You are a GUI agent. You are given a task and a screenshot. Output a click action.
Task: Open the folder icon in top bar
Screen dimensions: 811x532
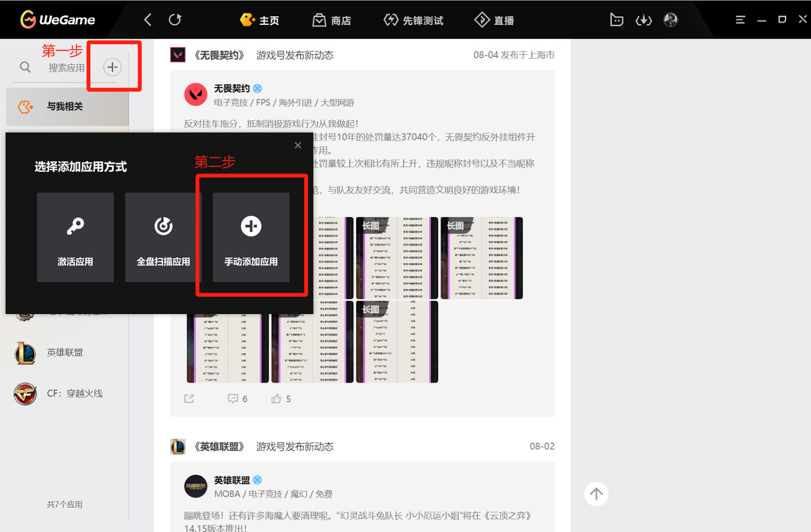pos(616,21)
